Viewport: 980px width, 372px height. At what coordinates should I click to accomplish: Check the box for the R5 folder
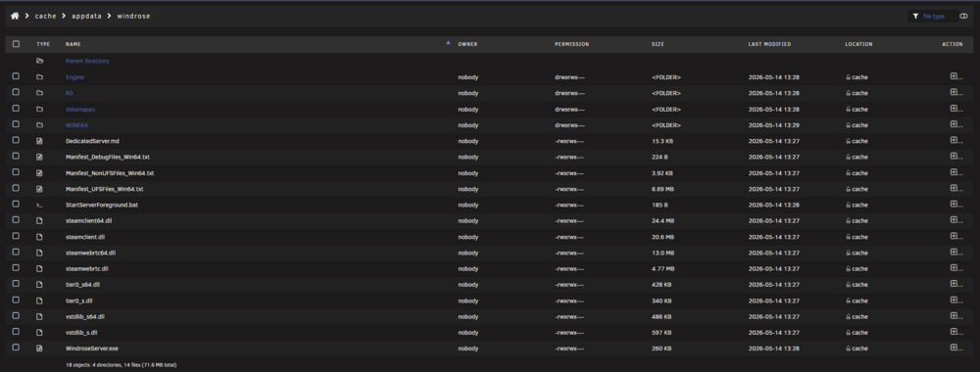point(17,92)
